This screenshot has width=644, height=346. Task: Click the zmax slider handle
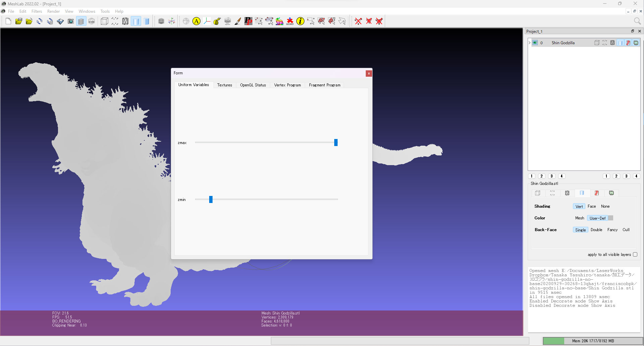tap(336, 143)
